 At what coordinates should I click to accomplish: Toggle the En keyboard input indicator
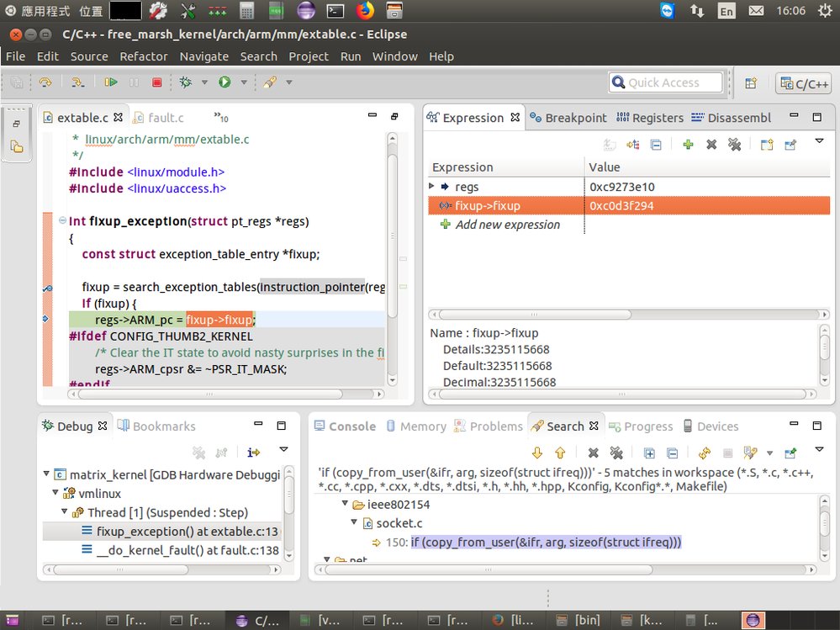click(x=726, y=11)
